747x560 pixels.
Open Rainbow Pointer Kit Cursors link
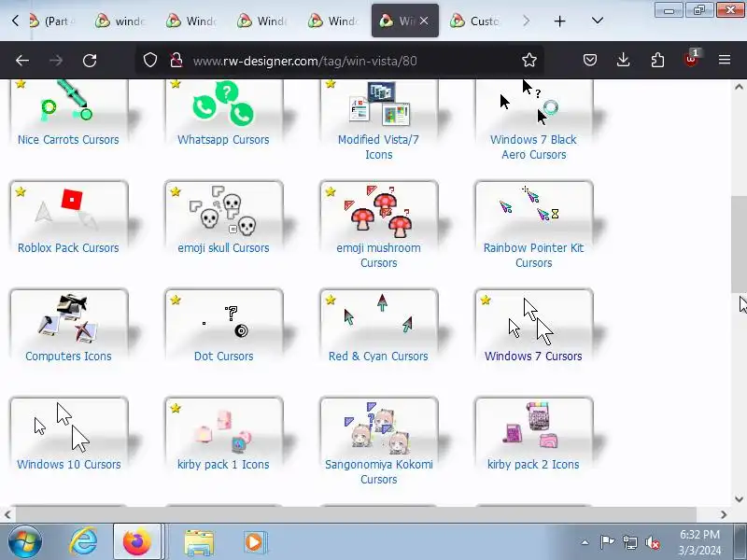click(533, 255)
